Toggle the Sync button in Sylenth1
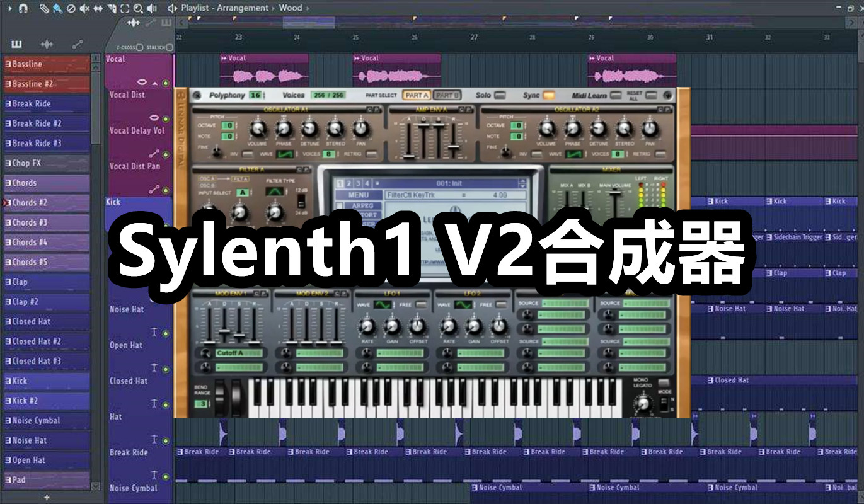This screenshot has width=864, height=504. (548, 95)
